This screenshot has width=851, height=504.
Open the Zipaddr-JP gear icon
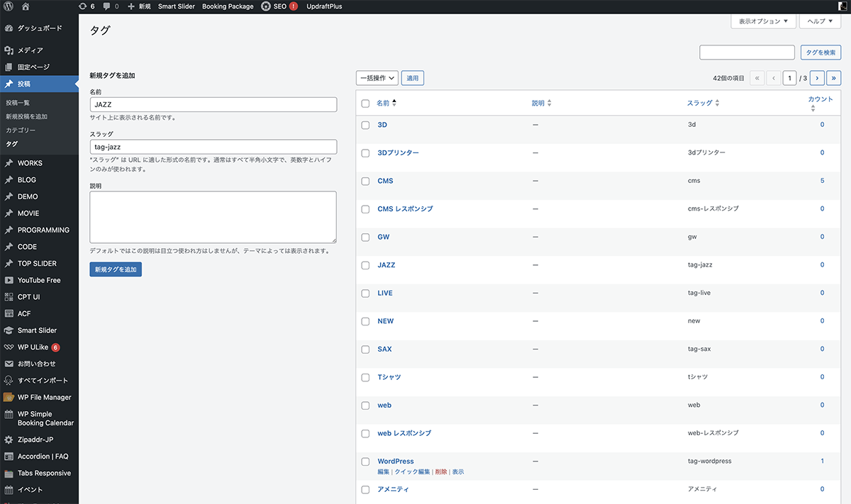point(9,440)
